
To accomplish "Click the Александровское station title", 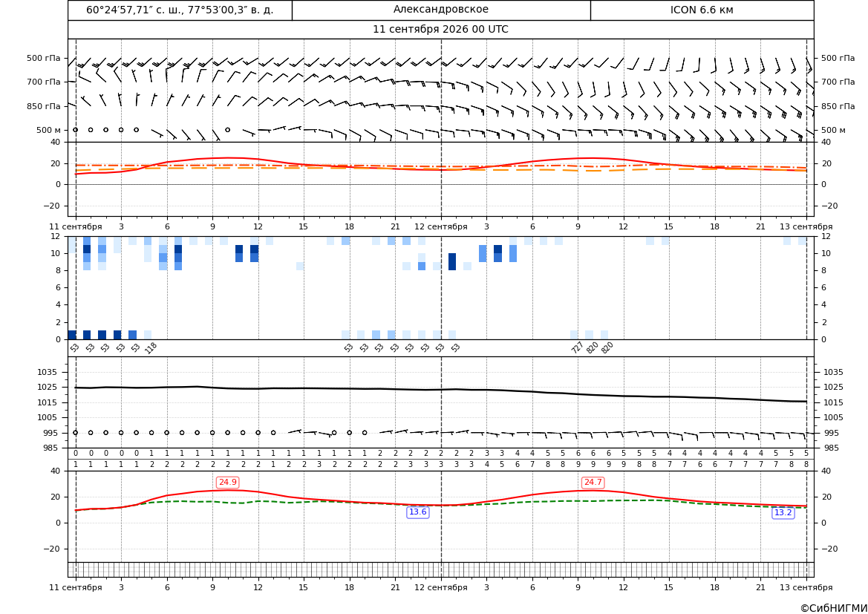I will click(441, 10).
